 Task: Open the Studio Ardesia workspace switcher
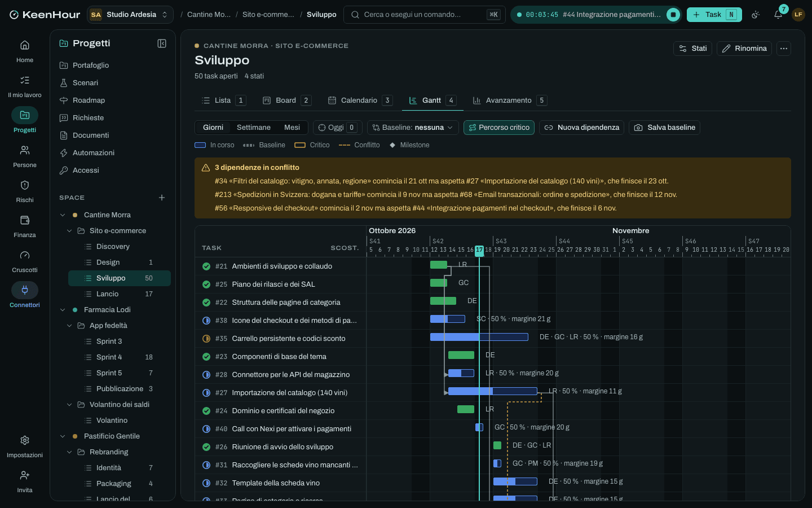point(130,15)
